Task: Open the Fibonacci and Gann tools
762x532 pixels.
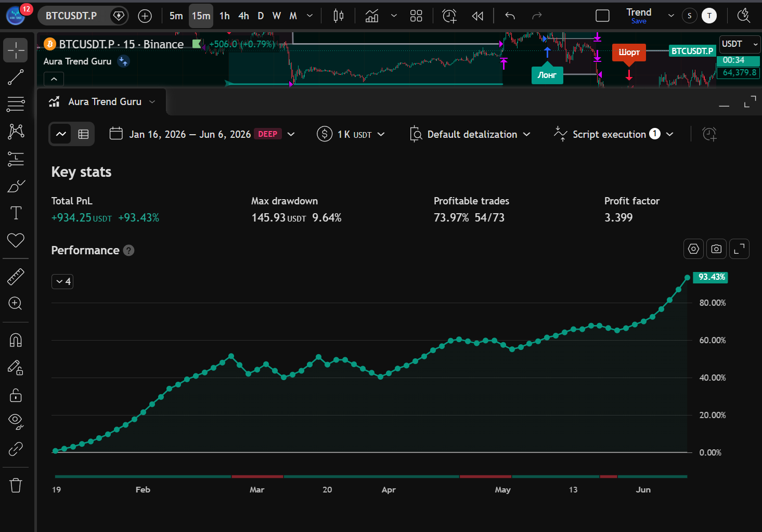Action: click(x=16, y=104)
